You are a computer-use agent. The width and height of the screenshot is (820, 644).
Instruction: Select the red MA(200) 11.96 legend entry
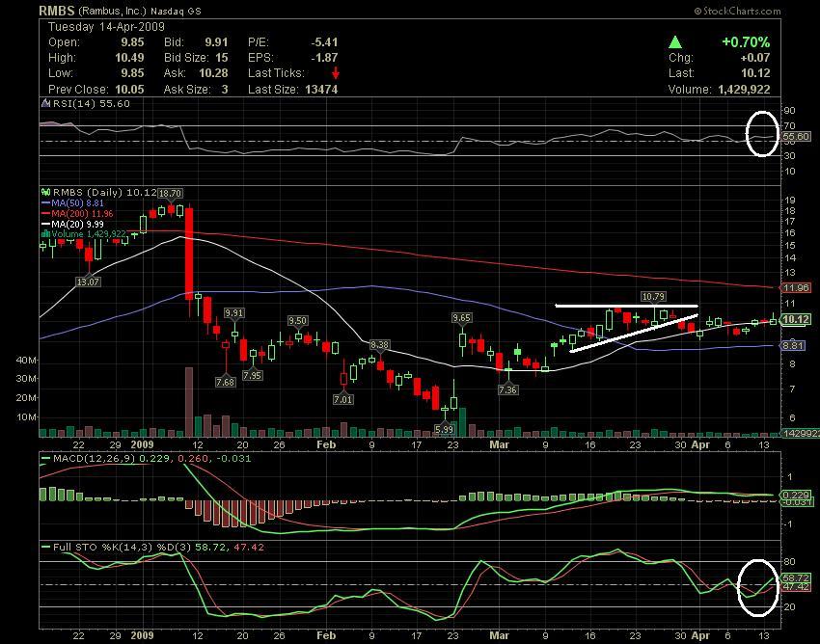[77, 213]
